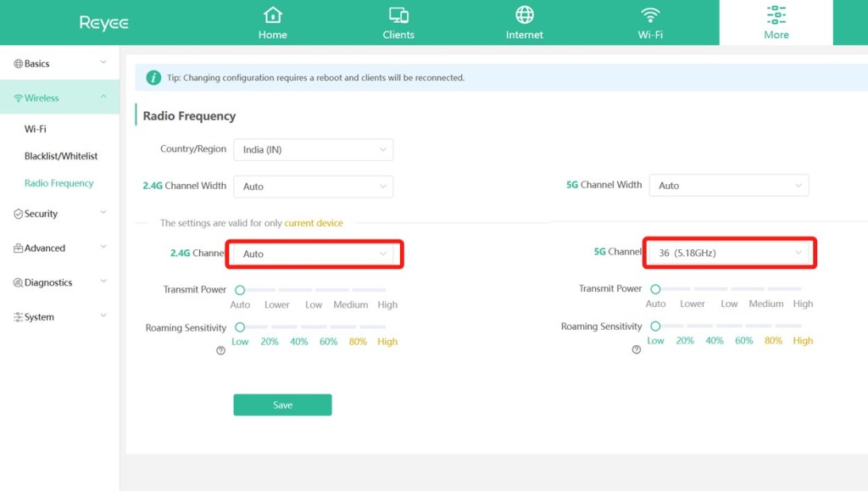Screen dimensions: 868x491
Task: Click the Diagnostics magnifier icon
Action: (x=19, y=283)
